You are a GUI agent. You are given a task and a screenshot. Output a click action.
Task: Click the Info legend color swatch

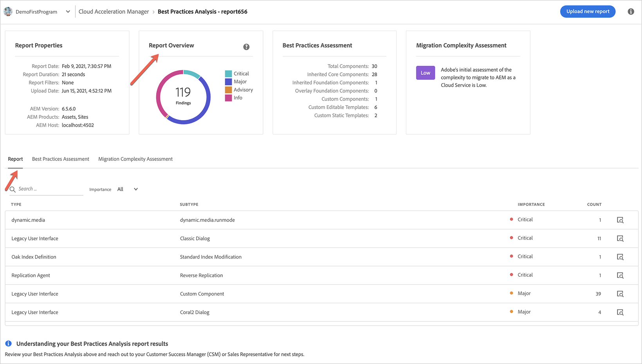click(x=229, y=98)
